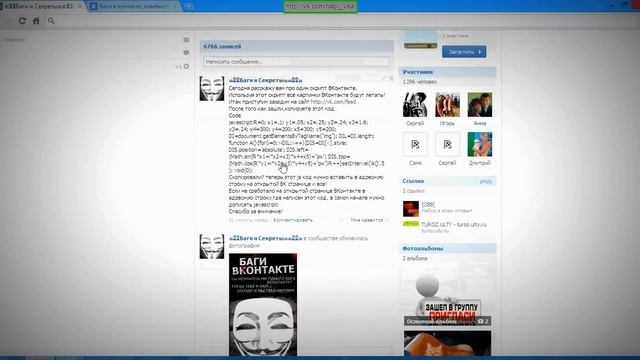
Task: Click the 1,296 человек member count
Action: click(x=420, y=82)
